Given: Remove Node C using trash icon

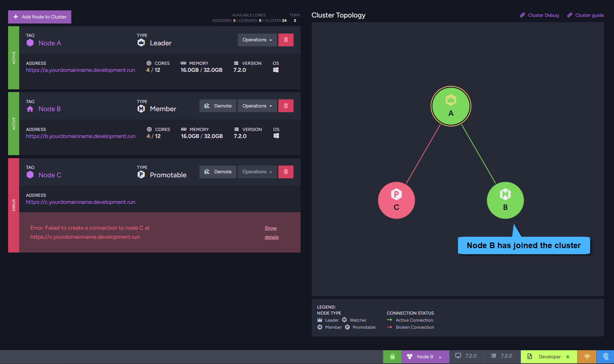Looking at the screenshot, I should 286,172.
